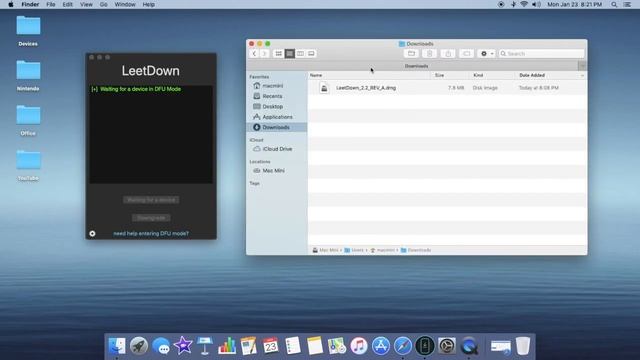Switch Finder to gallery view
This screenshot has width=640, height=360.
click(x=311, y=53)
